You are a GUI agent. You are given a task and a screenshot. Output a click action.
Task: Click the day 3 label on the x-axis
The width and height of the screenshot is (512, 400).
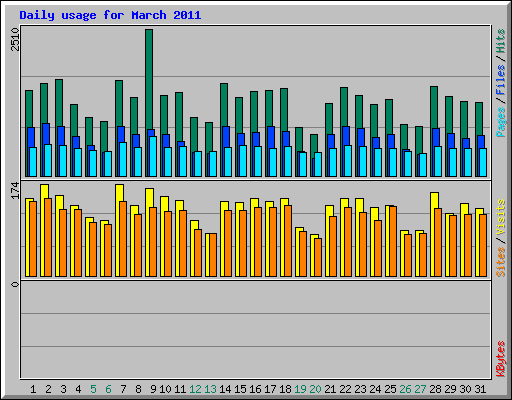coord(63,389)
